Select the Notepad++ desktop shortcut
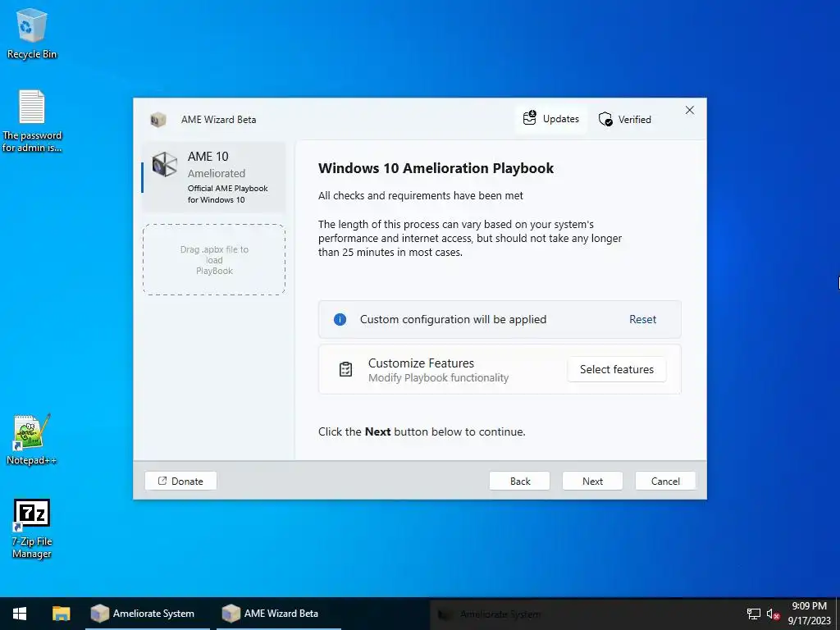This screenshot has height=630, width=840. (32, 440)
